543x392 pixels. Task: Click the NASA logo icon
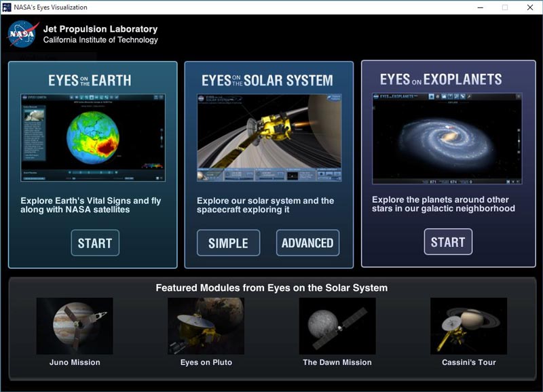24,35
